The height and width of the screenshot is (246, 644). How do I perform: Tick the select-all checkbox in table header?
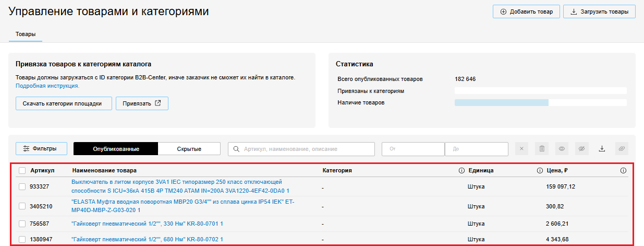click(x=22, y=170)
